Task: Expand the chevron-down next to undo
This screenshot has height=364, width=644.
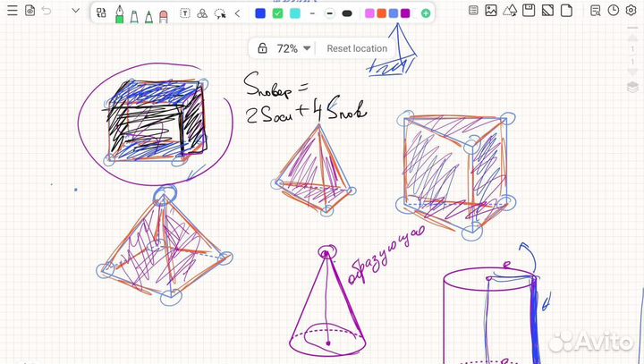Action: pyautogui.click(x=75, y=12)
